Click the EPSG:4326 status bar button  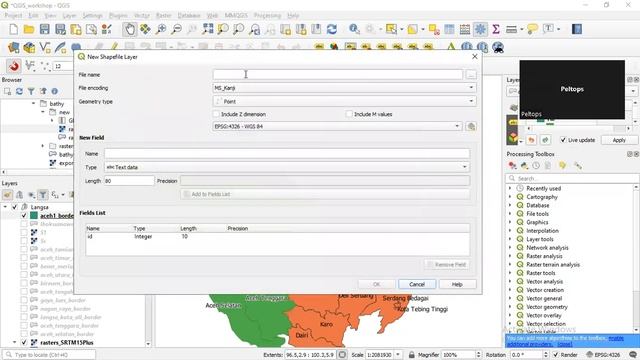coord(604,355)
